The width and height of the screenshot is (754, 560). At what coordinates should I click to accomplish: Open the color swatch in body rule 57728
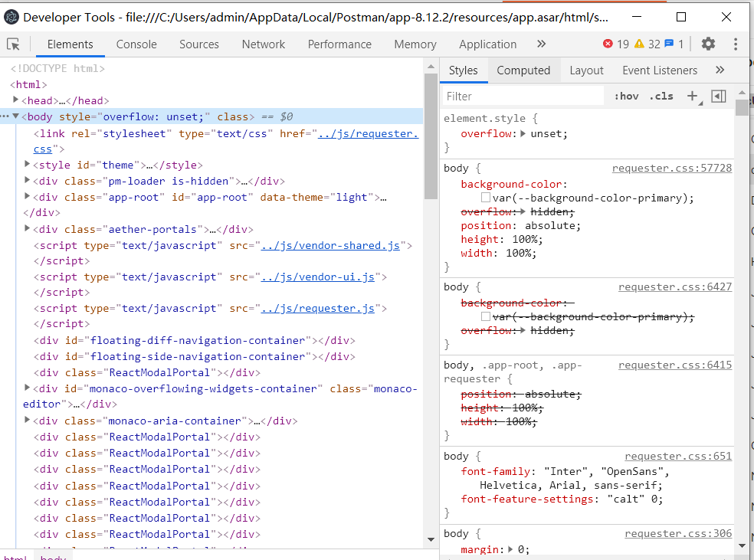tap(486, 198)
